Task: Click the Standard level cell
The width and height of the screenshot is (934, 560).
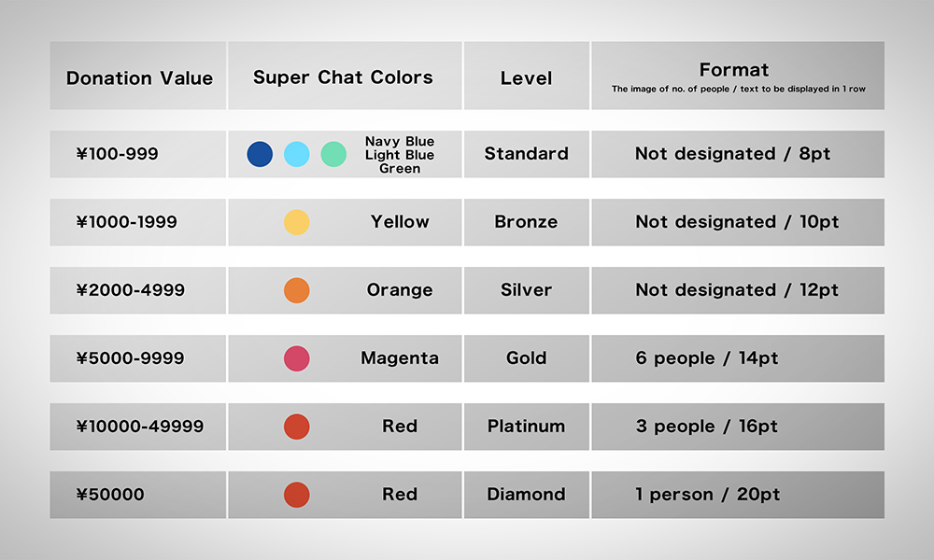Action: point(527,154)
